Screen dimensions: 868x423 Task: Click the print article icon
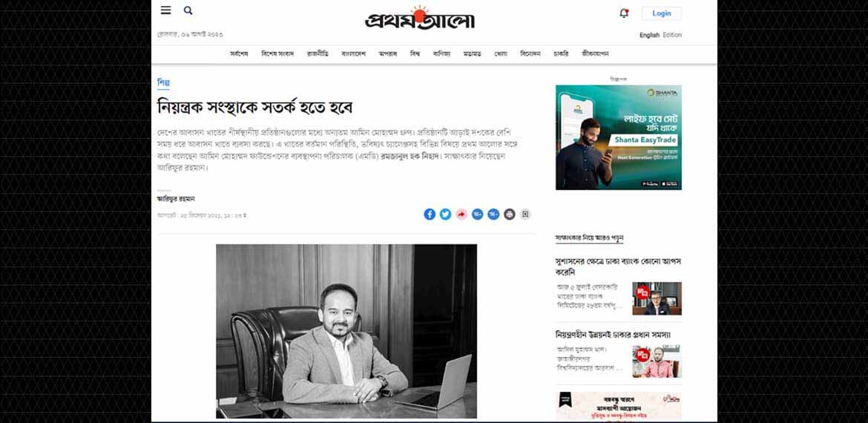509,214
